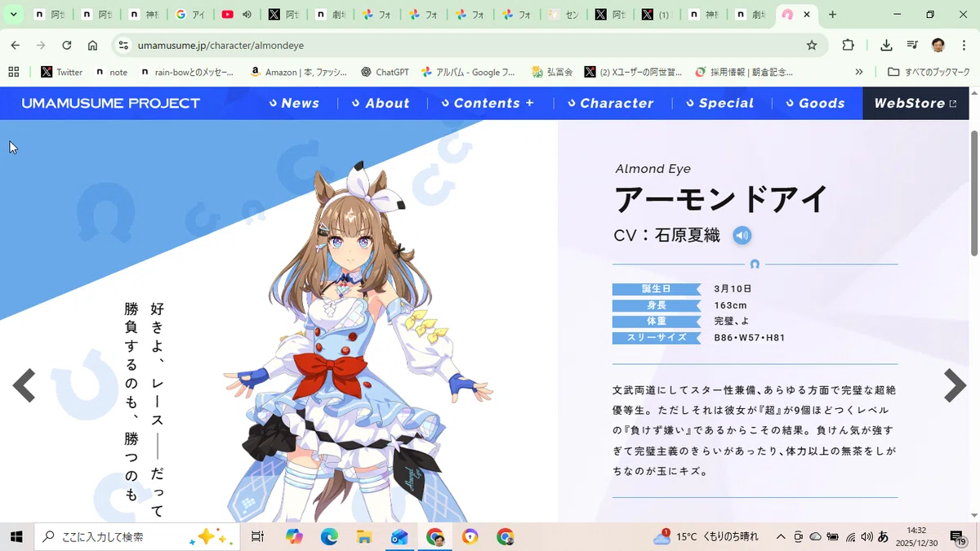This screenshot has width=980, height=551.
Task: Show hidden system tray icons chevron
Action: tap(781, 536)
